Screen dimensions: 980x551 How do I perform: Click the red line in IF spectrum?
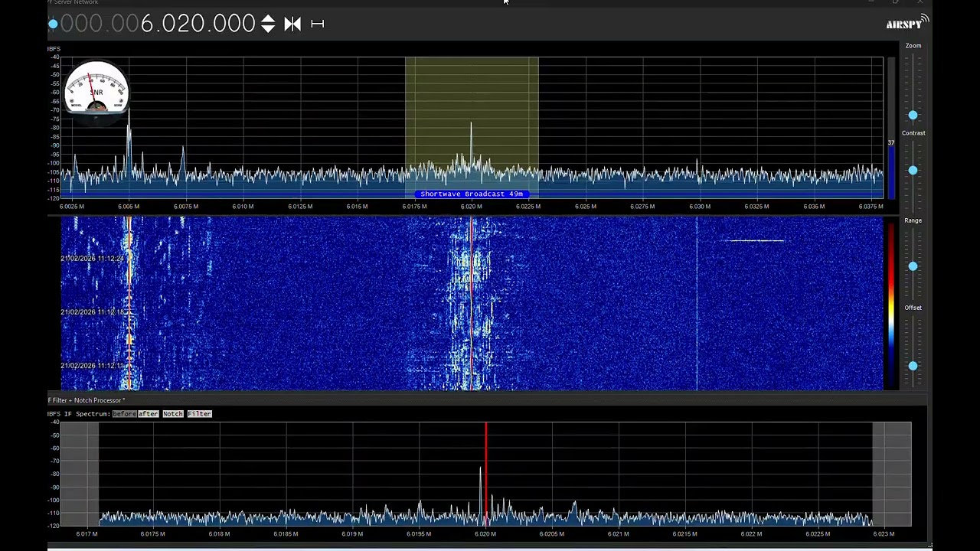(485, 473)
